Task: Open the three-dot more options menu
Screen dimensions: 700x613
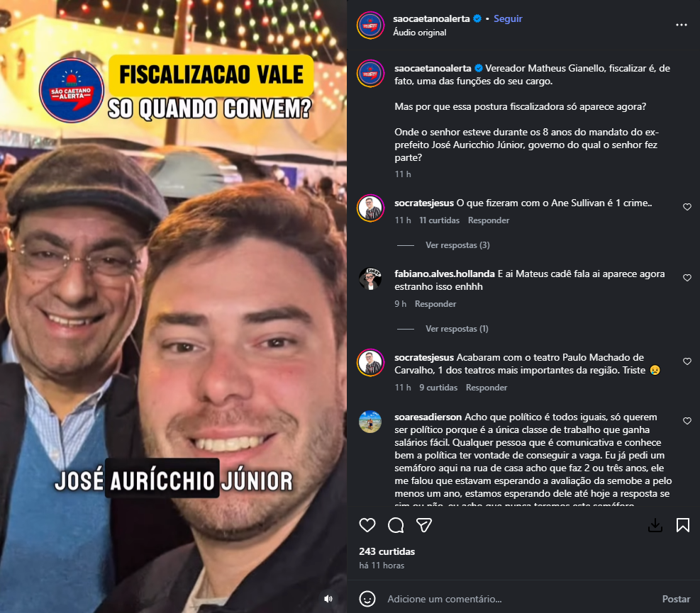Action: click(682, 25)
